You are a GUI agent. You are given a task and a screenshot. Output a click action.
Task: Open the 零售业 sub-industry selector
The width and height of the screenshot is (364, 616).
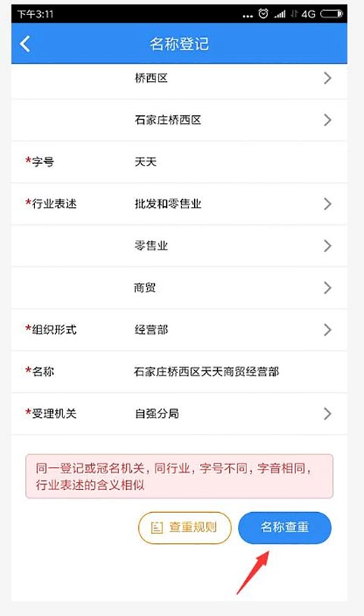coord(179,246)
